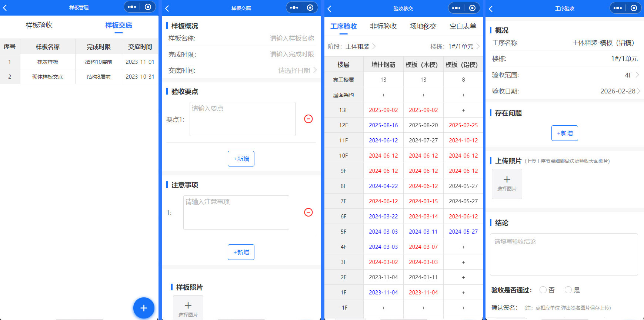Delete the 注意事项 entry using red minus

pos(308,212)
